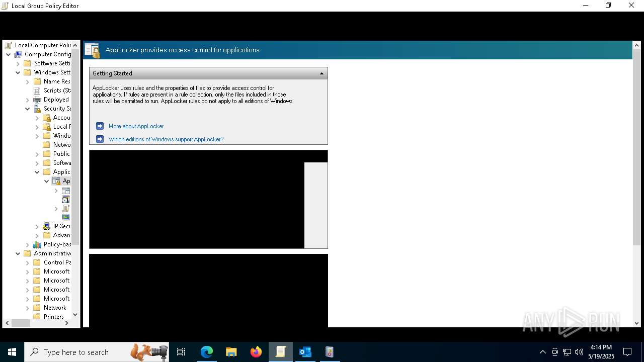644x362 pixels.
Task: Expand the Control Panel node
Action: [28, 262]
